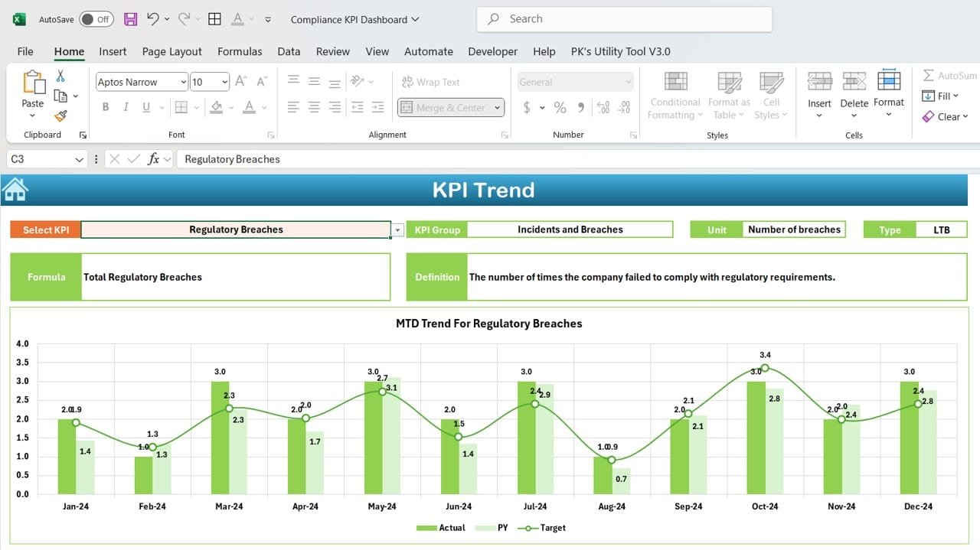
Task: Switch to the Formulas tab
Action: tap(240, 51)
